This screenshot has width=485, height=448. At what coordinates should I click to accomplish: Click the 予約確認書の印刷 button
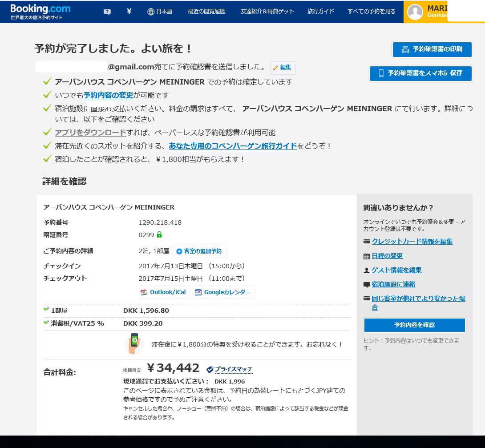click(x=432, y=49)
